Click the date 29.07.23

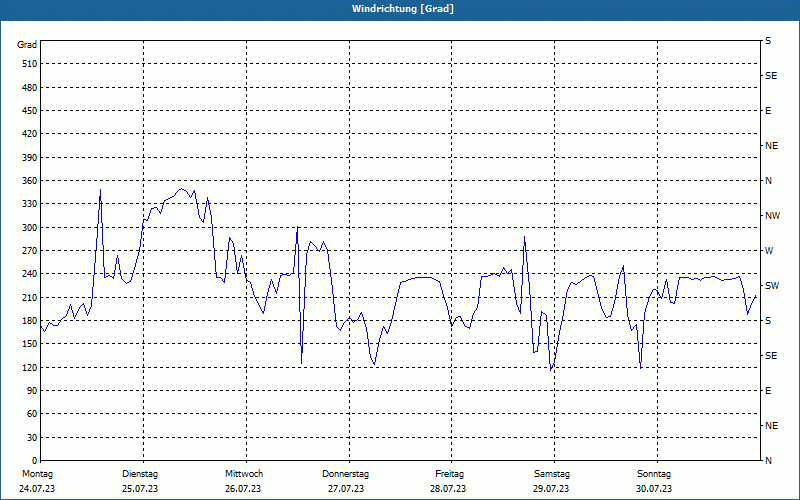[x=551, y=489]
